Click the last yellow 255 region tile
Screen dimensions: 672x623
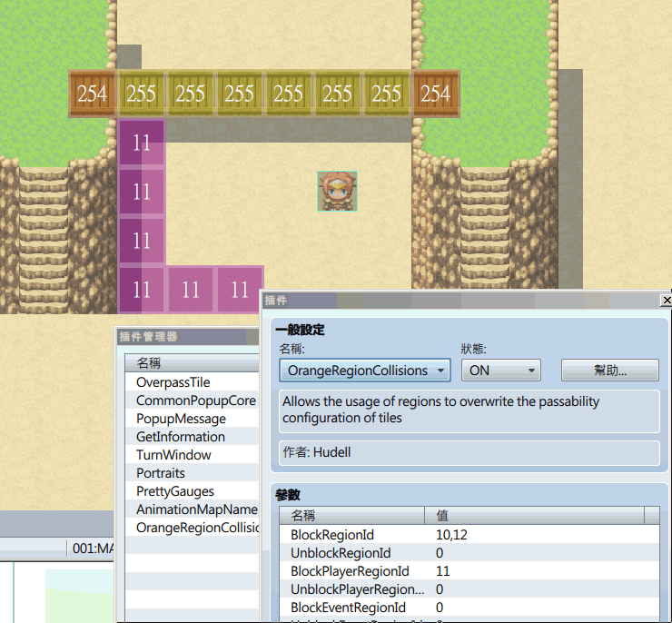[x=387, y=94]
